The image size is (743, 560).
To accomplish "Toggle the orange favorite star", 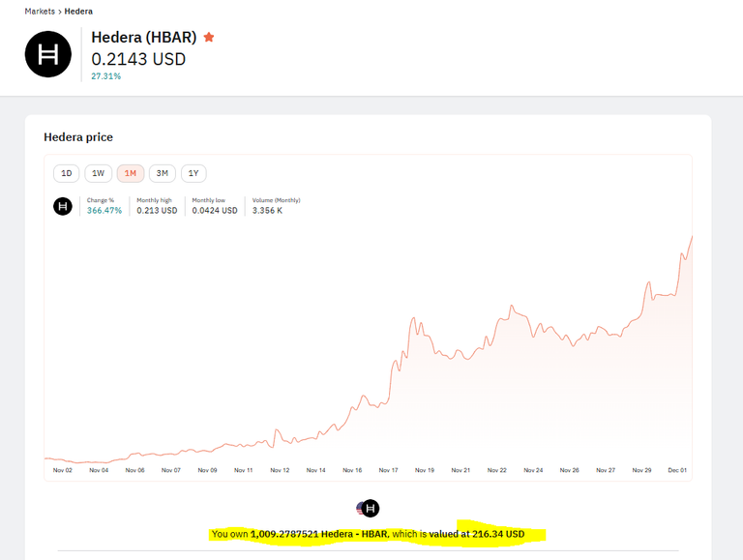I will pyautogui.click(x=209, y=37).
